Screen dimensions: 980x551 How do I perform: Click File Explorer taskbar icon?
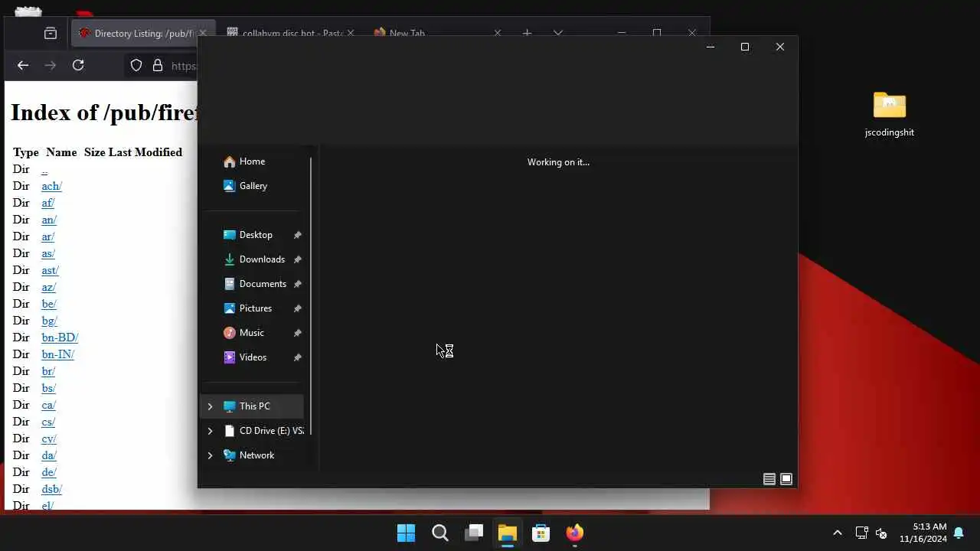508,533
